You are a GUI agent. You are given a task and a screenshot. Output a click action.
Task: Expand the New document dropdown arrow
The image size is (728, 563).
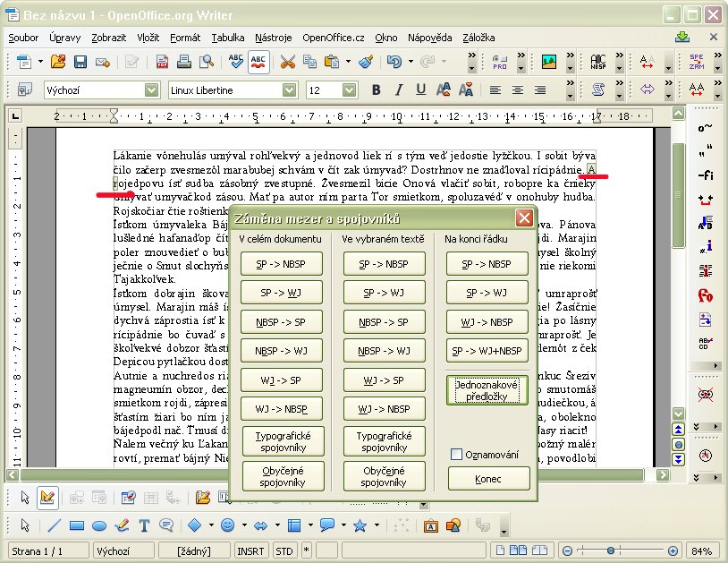40,62
